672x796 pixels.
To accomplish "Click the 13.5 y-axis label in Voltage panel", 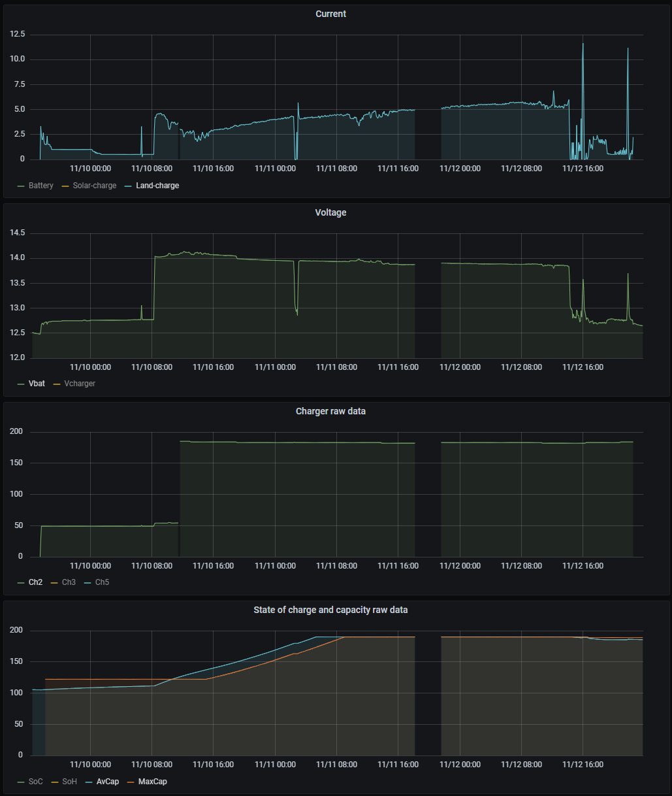I will pos(18,283).
